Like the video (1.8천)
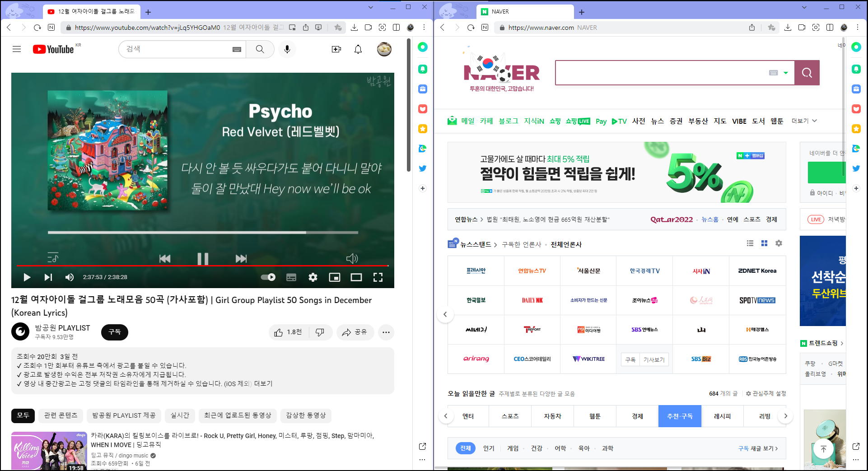Screen dimensions: 868x471 coord(289,332)
